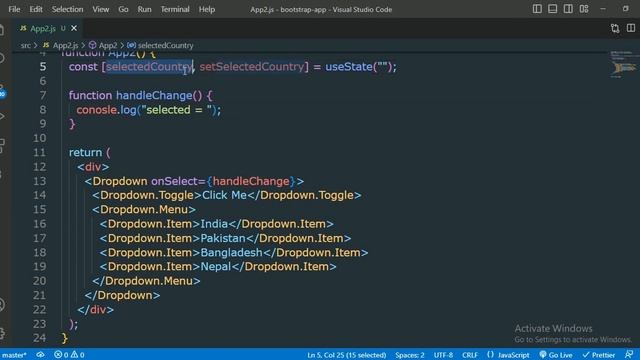This screenshot has width=640, height=360.
Task: Click the CRLF line ending selector
Action: pos(470,355)
